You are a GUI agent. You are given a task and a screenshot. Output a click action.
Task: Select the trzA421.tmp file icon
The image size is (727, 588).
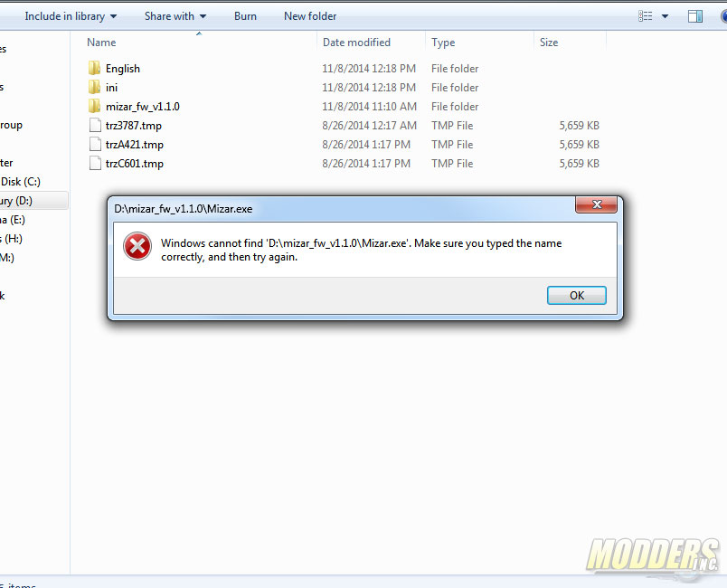click(x=95, y=144)
